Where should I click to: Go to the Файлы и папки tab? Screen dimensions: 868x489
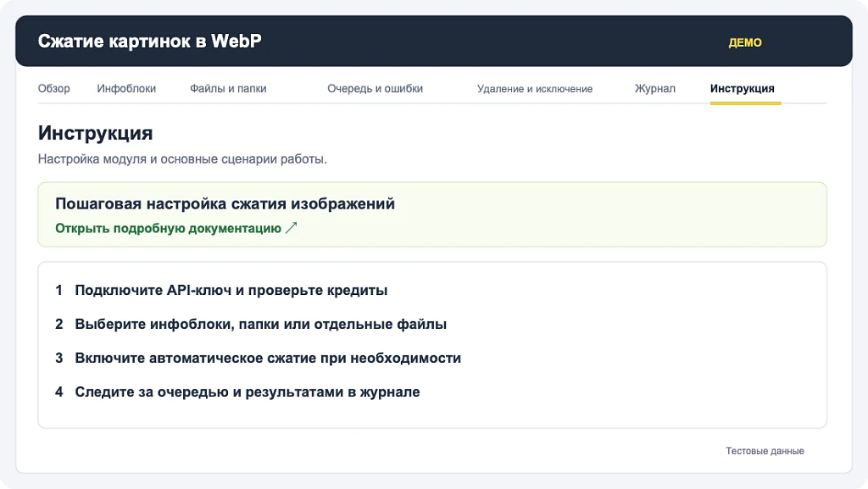(x=228, y=88)
